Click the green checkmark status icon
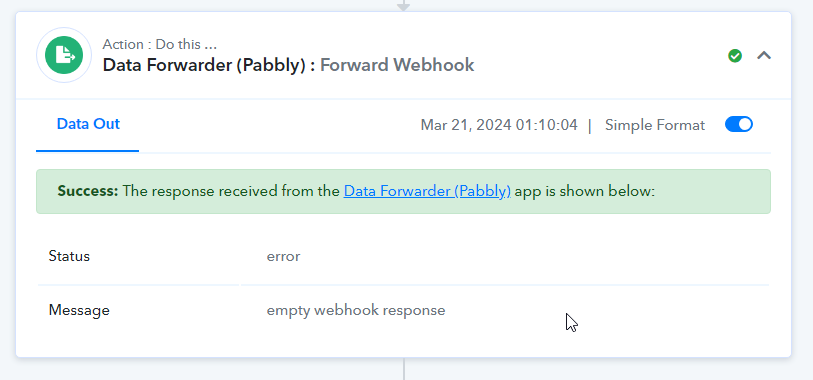813x380 pixels. 735,55
